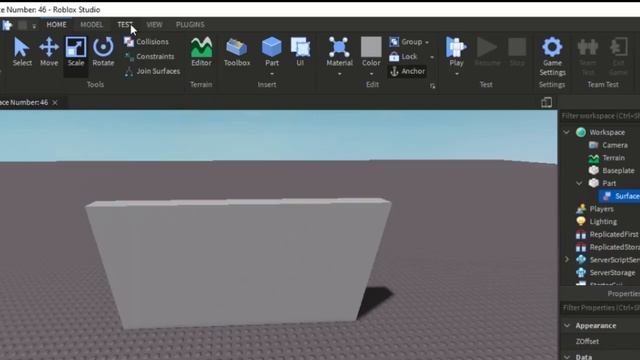
Task: Select Workspace in the Explorer
Action: [x=607, y=132]
